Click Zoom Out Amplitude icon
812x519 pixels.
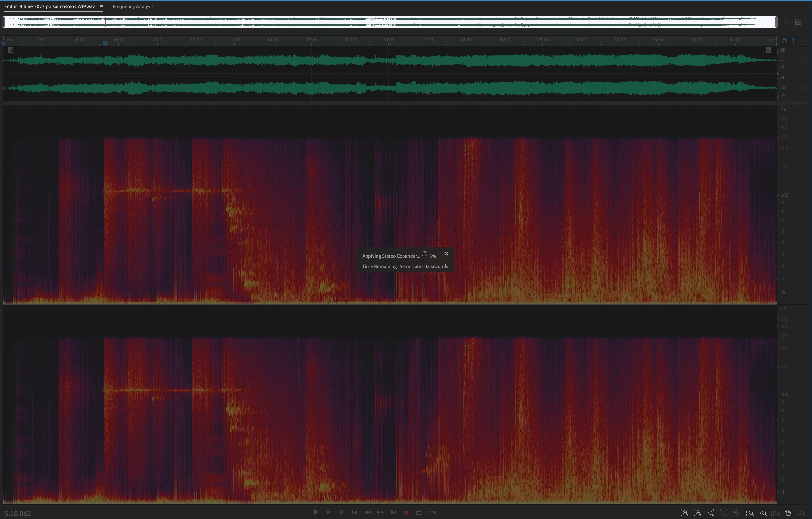[x=697, y=513]
